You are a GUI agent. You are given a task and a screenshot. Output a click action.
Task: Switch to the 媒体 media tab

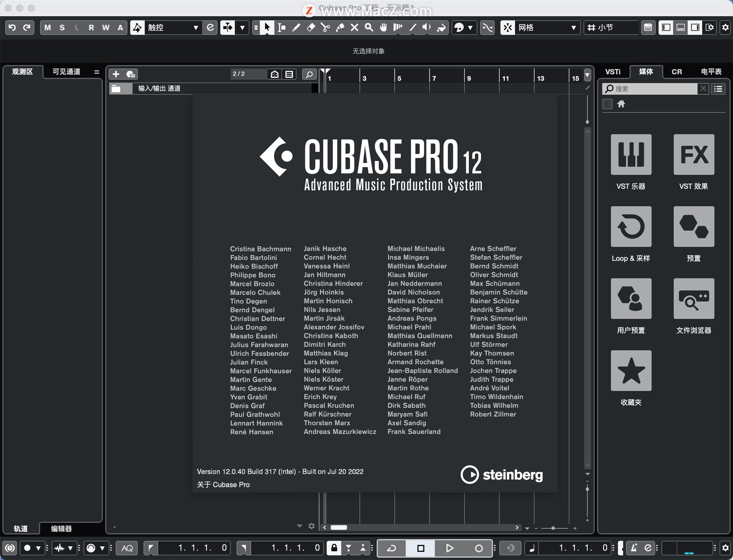pyautogui.click(x=646, y=72)
